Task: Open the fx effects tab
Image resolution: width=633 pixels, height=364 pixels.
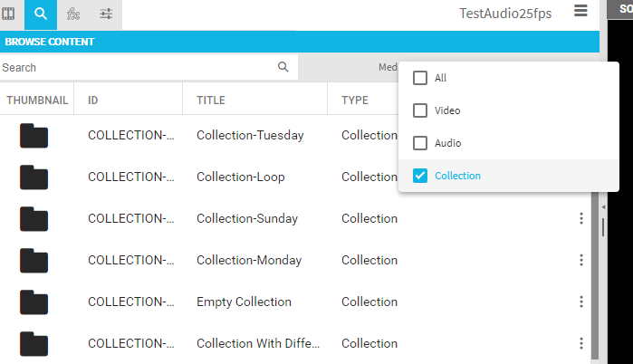Action: click(73, 14)
